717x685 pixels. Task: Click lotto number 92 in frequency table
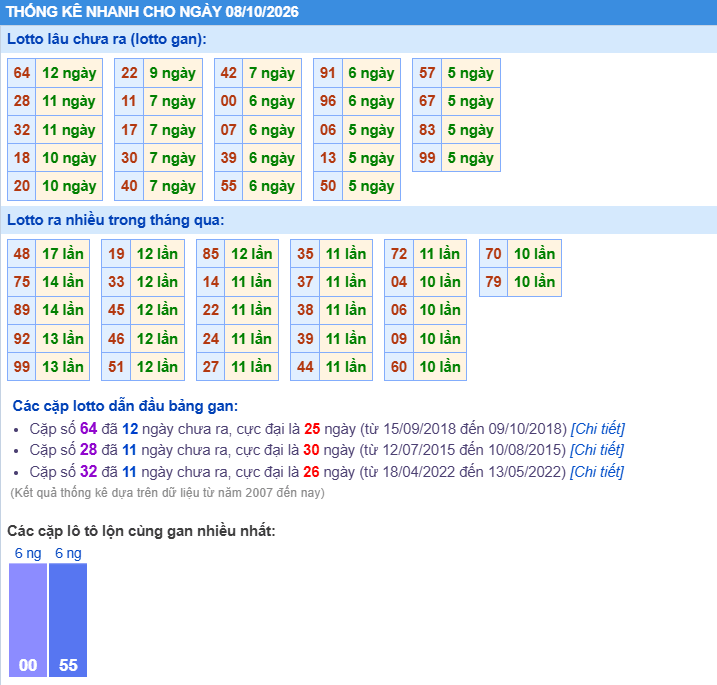click(x=21, y=338)
